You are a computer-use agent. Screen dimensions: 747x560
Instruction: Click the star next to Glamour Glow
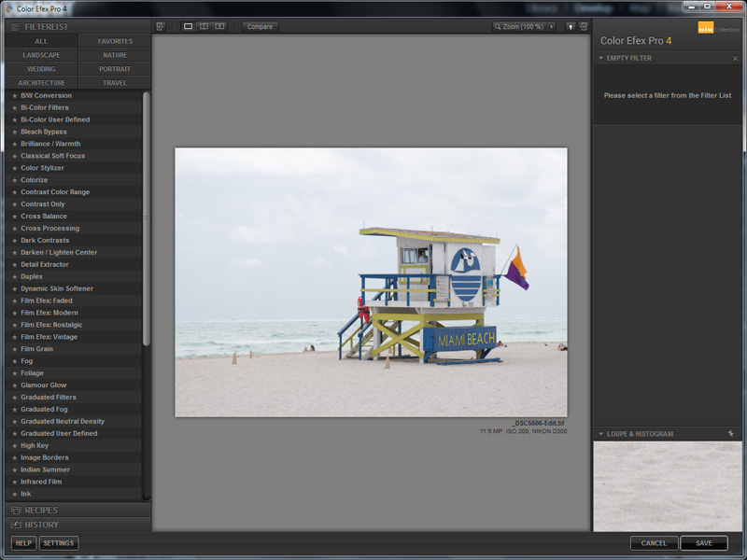click(15, 385)
